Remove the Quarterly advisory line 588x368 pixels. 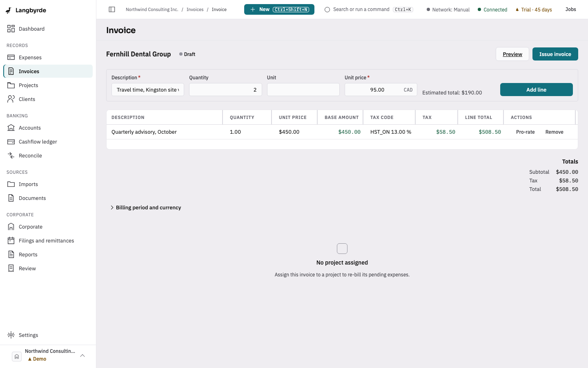click(x=555, y=132)
